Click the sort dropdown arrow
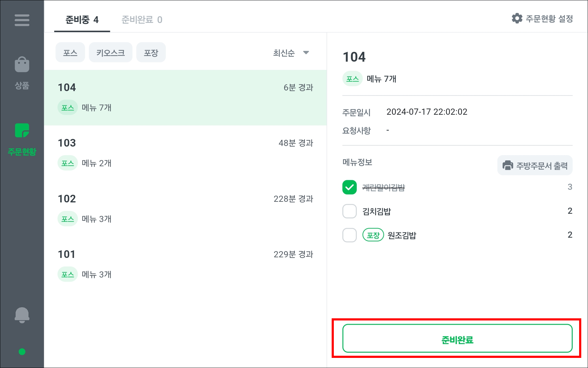 pos(306,52)
